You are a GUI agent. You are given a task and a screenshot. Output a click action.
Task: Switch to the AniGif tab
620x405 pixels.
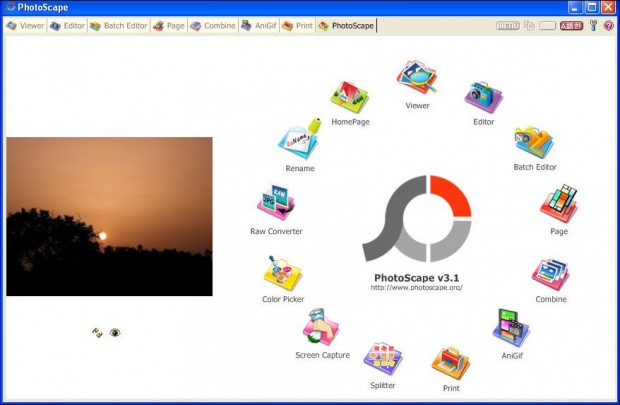259,26
